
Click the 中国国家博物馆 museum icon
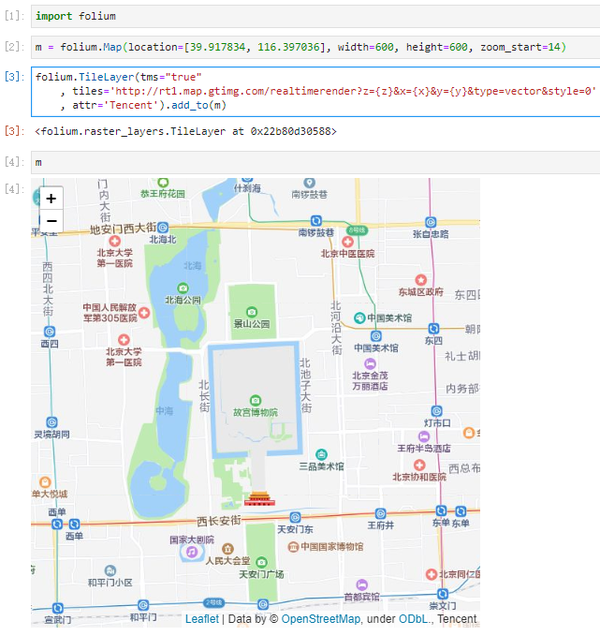click(x=293, y=547)
